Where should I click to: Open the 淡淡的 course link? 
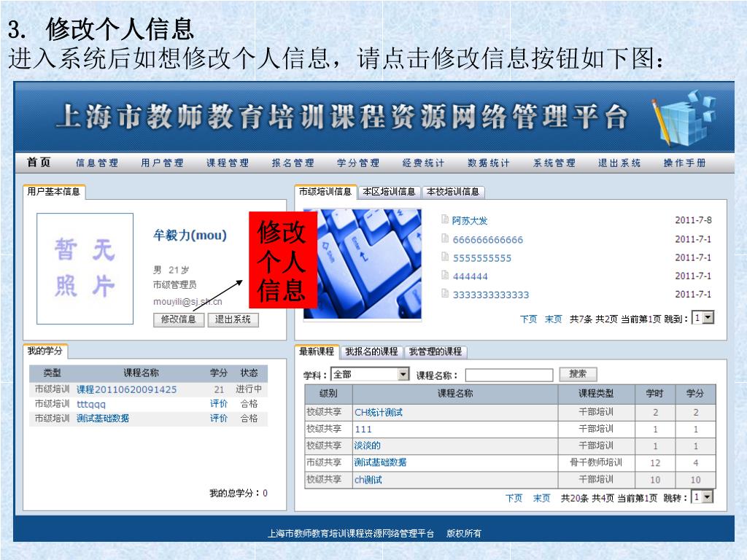click(x=368, y=446)
